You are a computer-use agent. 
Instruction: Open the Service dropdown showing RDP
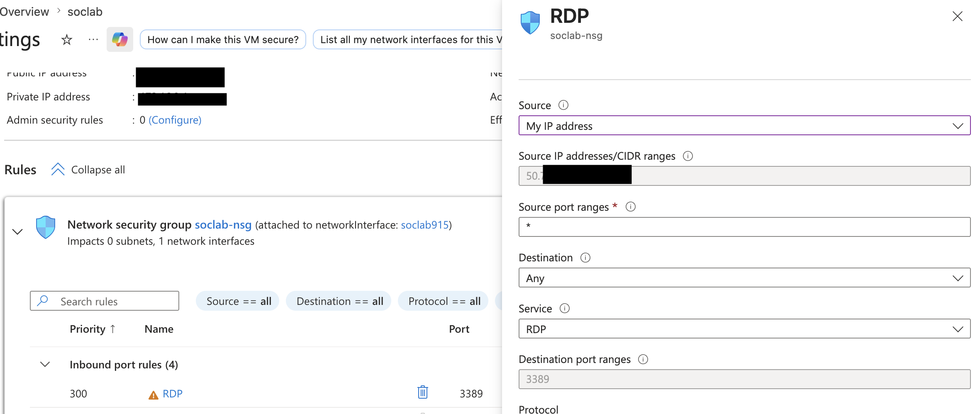point(744,329)
